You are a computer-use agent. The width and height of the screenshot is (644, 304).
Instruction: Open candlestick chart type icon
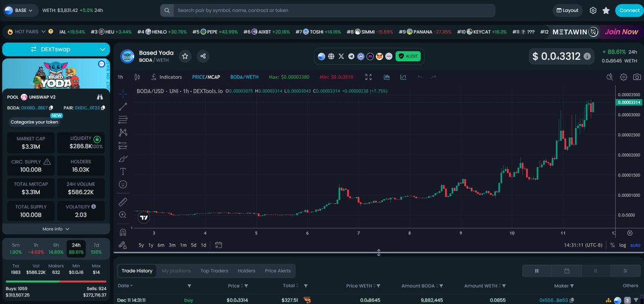137,77
